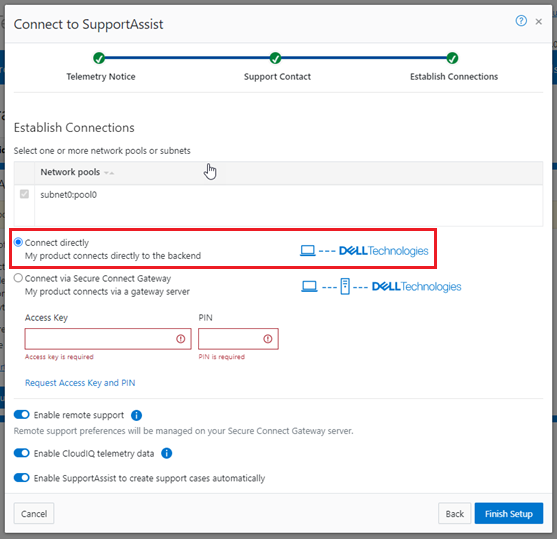This screenshot has height=539, width=557.
Task: Click the Support Contact step checkmark
Action: (x=275, y=58)
